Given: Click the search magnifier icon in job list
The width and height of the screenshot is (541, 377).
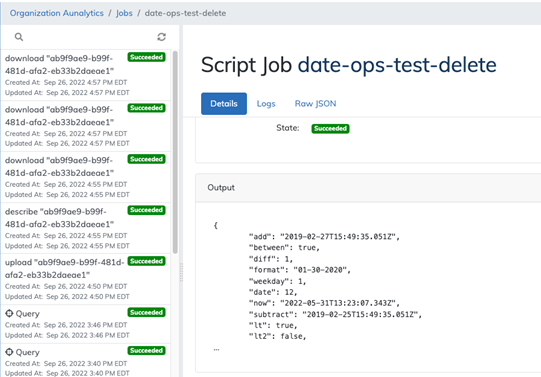Looking at the screenshot, I should coord(19,37).
